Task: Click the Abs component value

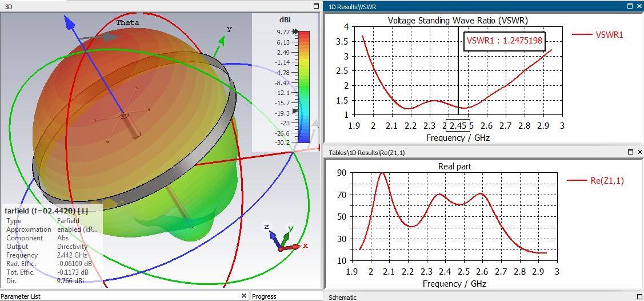Action: (63, 238)
